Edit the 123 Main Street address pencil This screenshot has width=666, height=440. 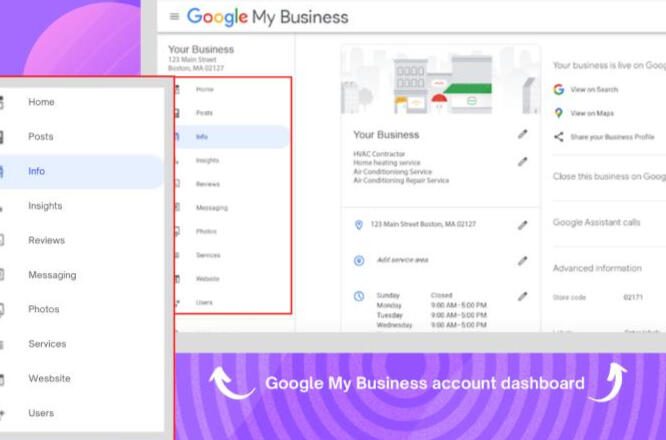pyautogui.click(x=522, y=225)
